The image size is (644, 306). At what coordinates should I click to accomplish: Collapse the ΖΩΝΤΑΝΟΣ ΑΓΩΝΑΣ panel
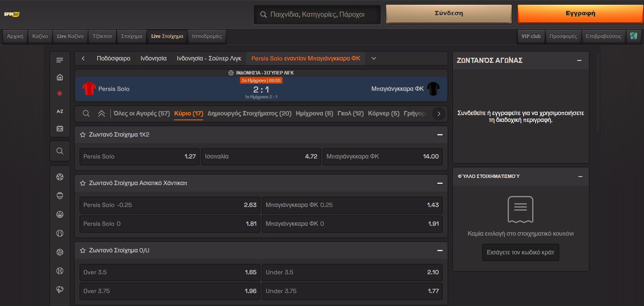(579, 60)
